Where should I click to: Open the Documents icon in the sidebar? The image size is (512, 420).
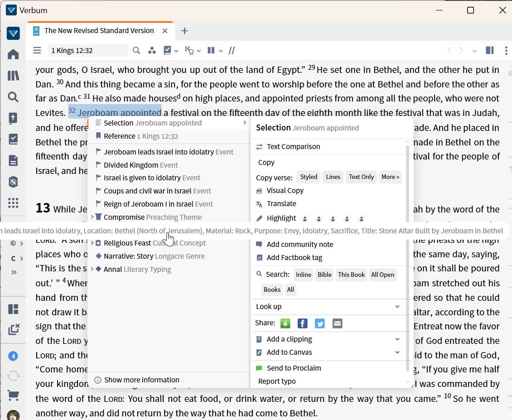pos(13,161)
